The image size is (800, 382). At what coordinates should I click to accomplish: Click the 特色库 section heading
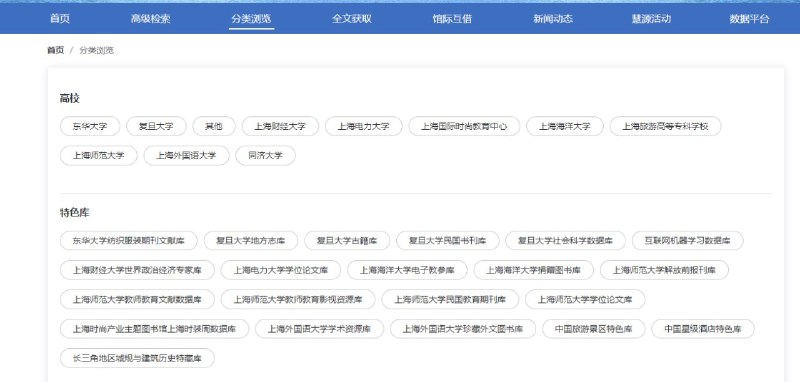(x=74, y=213)
